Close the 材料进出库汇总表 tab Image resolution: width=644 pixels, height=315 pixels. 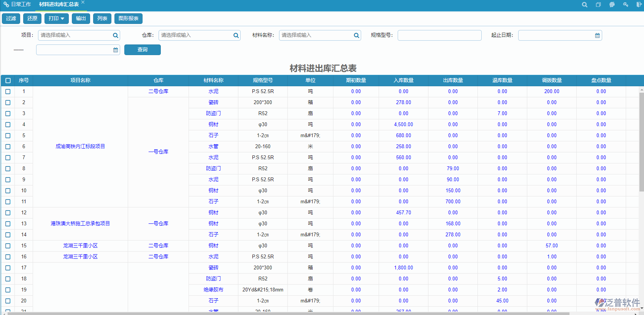click(83, 2)
